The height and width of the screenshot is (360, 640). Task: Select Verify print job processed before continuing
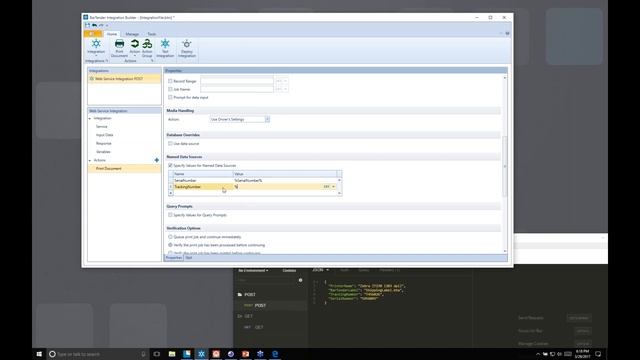(x=170, y=245)
